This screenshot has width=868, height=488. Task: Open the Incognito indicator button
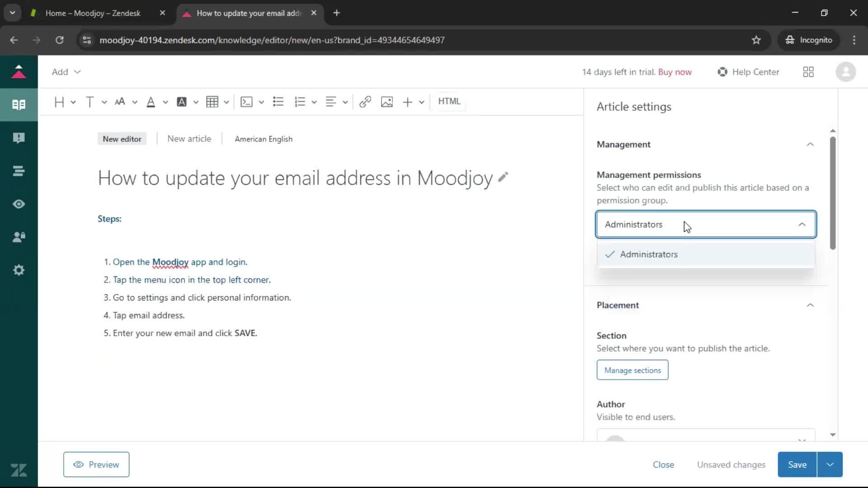pyautogui.click(x=809, y=40)
